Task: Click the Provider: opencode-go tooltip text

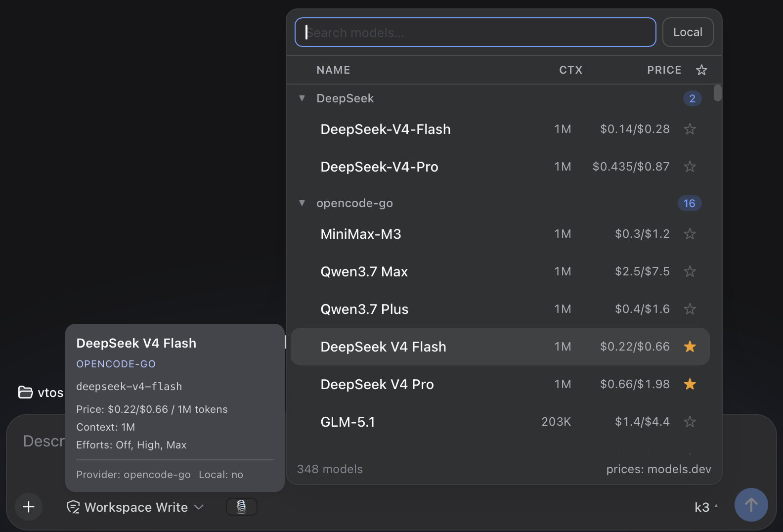Action: (133, 475)
